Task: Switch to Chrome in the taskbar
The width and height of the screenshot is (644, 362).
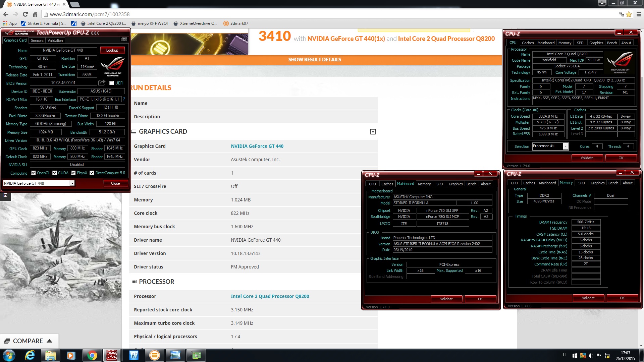Action: (x=92, y=355)
